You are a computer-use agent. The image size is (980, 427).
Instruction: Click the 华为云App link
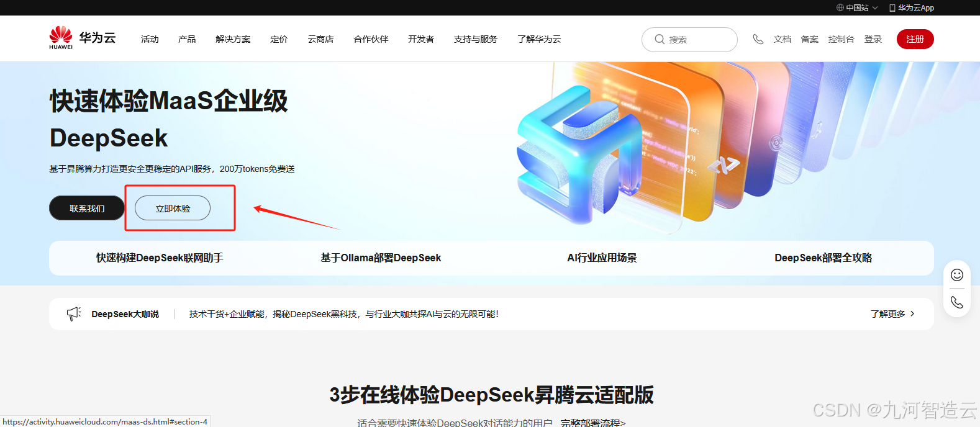(x=915, y=7)
